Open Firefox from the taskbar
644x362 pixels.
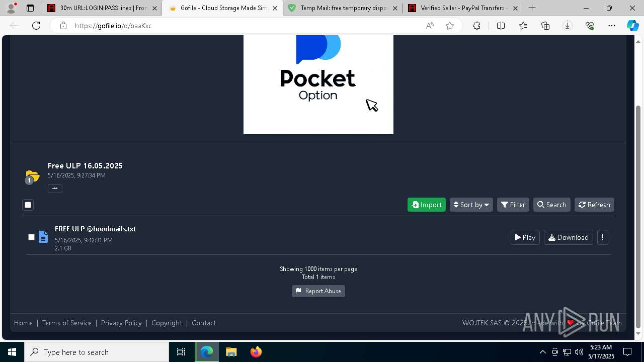pyautogui.click(x=256, y=352)
